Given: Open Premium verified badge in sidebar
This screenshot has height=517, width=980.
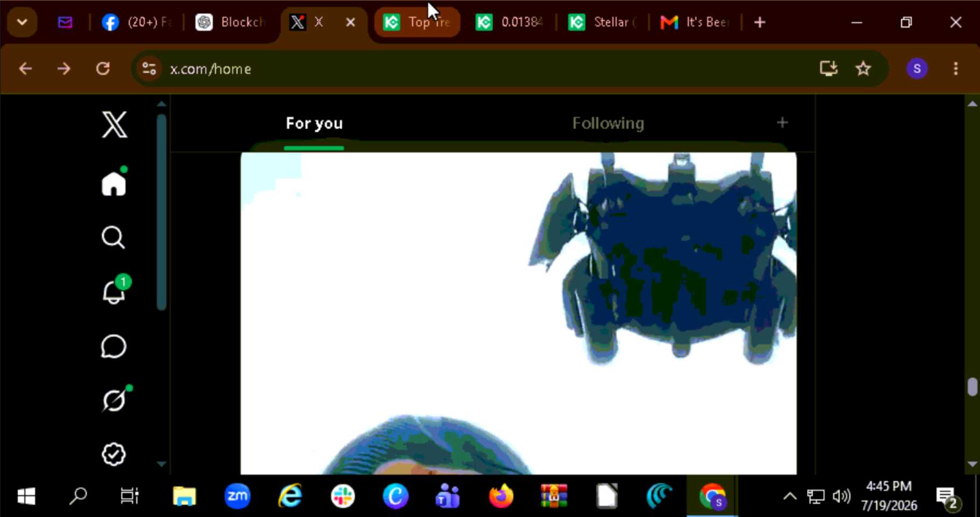Looking at the screenshot, I should click(114, 454).
